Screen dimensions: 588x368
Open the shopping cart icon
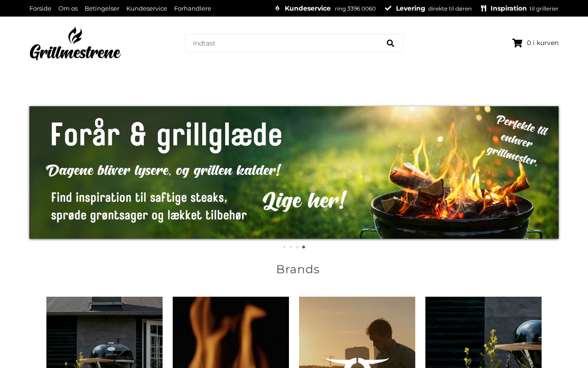tap(517, 43)
